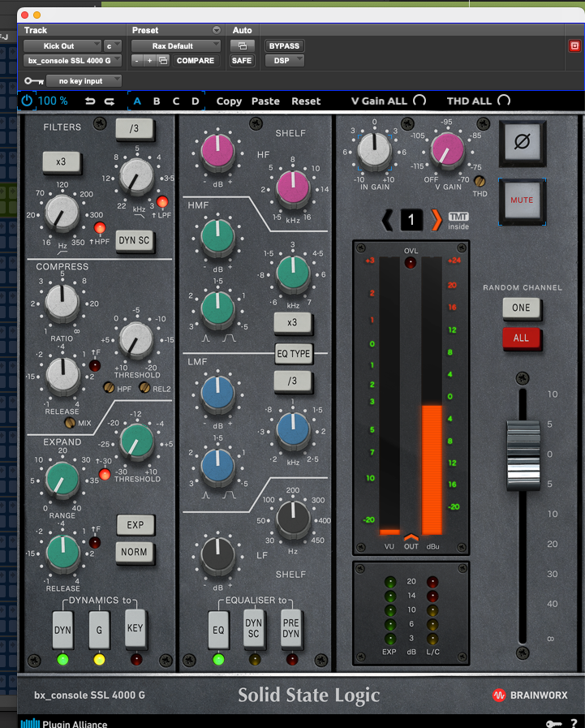Open the Rax Default preset dropdown

coord(176,46)
